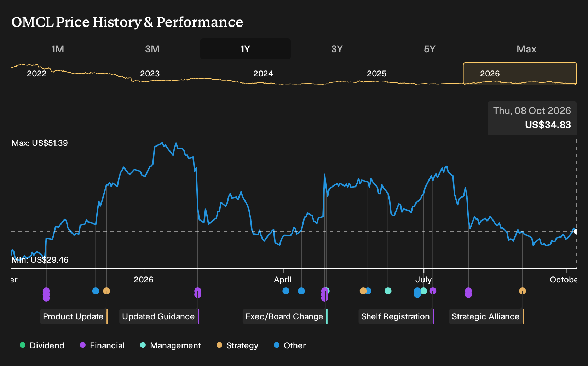Image resolution: width=588 pixels, height=366 pixels.
Task: Click the leftmost purple Financial marker stack
Action: tap(46, 294)
